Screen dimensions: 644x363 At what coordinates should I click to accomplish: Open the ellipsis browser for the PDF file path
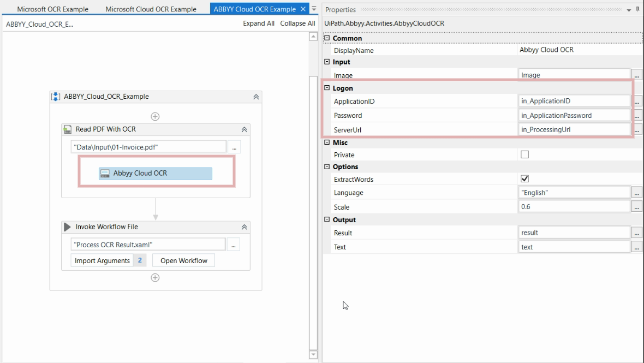pos(234,146)
